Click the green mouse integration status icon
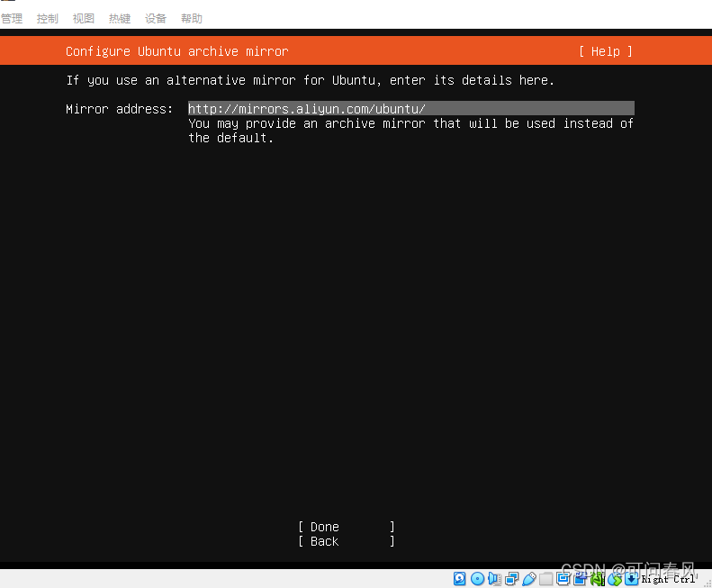This screenshot has width=712, height=588. click(x=615, y=578)
